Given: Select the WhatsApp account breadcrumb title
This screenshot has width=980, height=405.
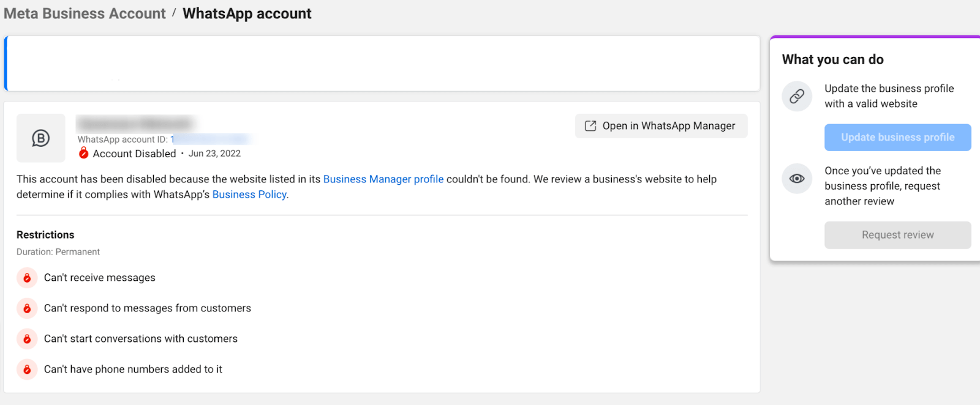Looking at the screenshot, I should [x=247, y=13].
